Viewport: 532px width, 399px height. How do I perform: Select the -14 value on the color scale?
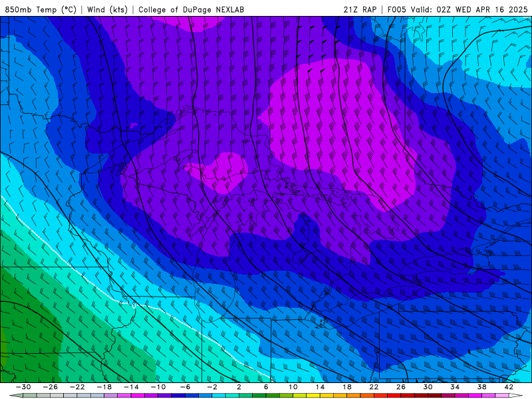pos(131,387)
